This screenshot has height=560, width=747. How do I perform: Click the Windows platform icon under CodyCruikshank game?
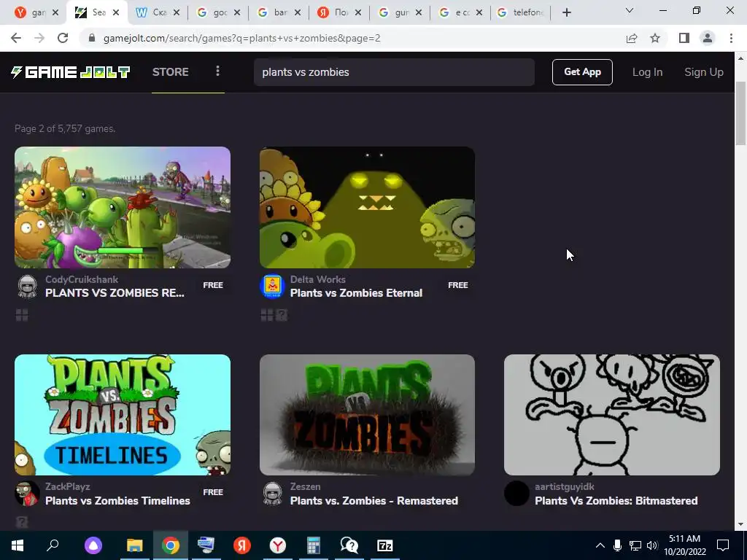pos(22,315)
